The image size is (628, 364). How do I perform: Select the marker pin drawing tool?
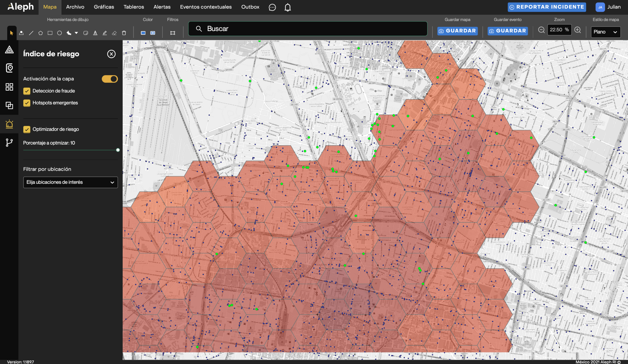(x=21, y=33)
